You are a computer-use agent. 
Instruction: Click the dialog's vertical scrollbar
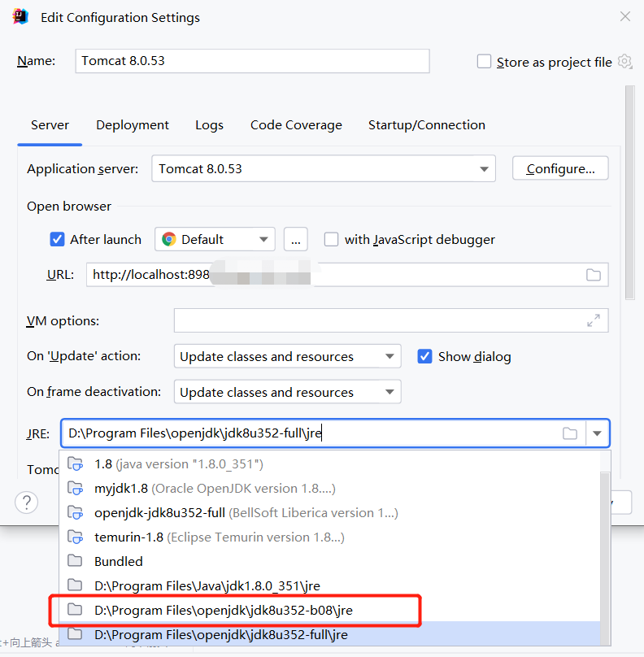[629, 193]
